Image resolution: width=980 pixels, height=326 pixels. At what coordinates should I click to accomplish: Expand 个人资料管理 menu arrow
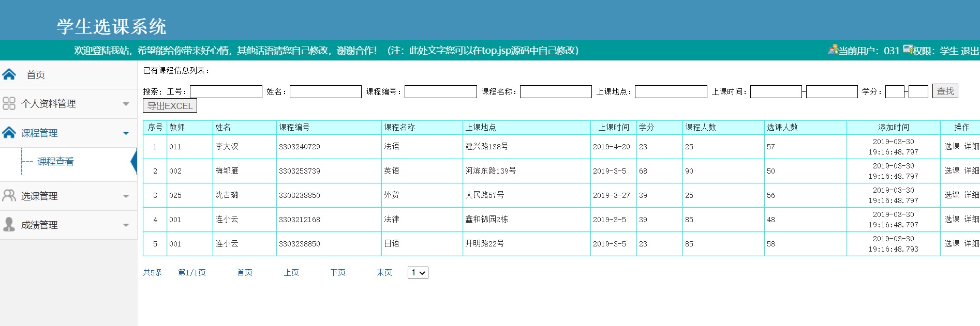click(x=126, y=104)
